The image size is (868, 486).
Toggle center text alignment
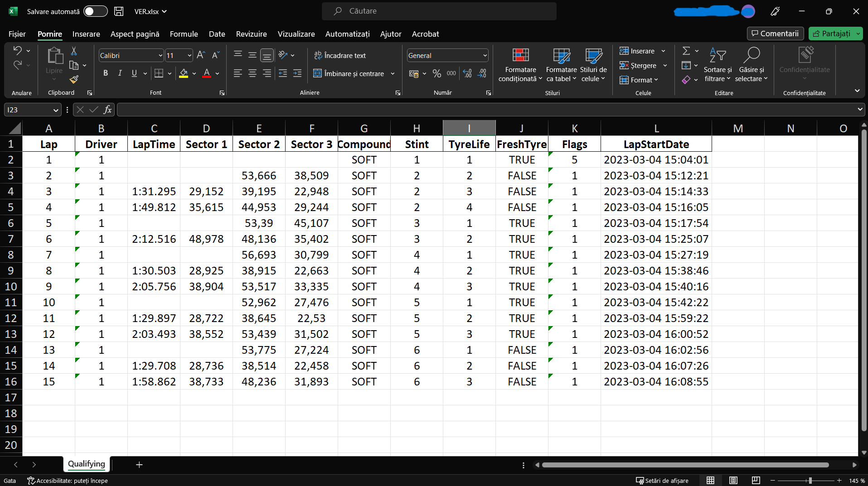[x=252, y=73]
